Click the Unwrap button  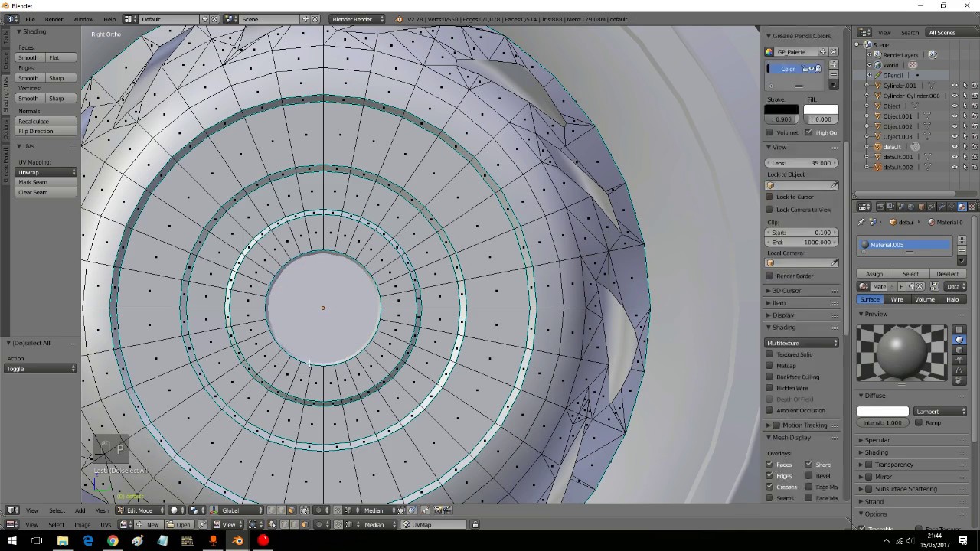(47, 172)
